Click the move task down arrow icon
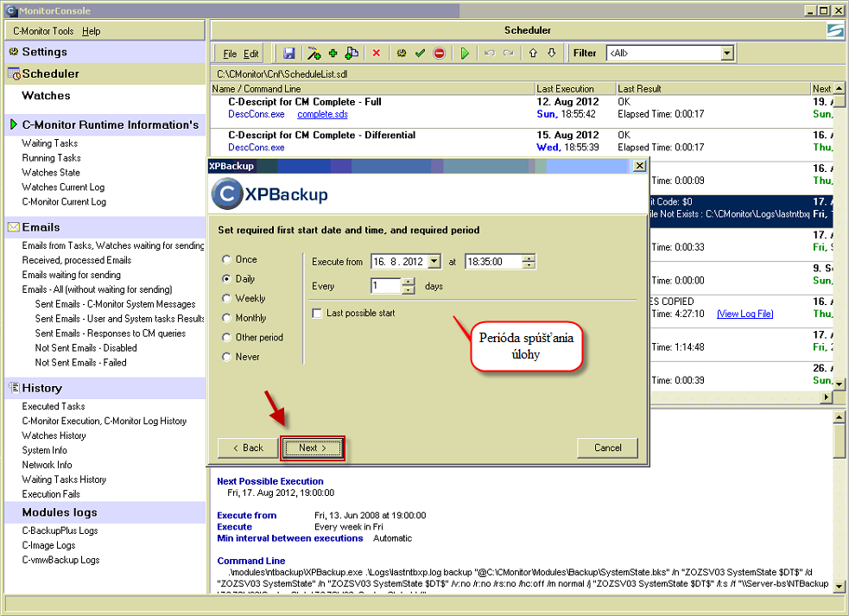Screen dimensions: 849x616 point(551,53)
